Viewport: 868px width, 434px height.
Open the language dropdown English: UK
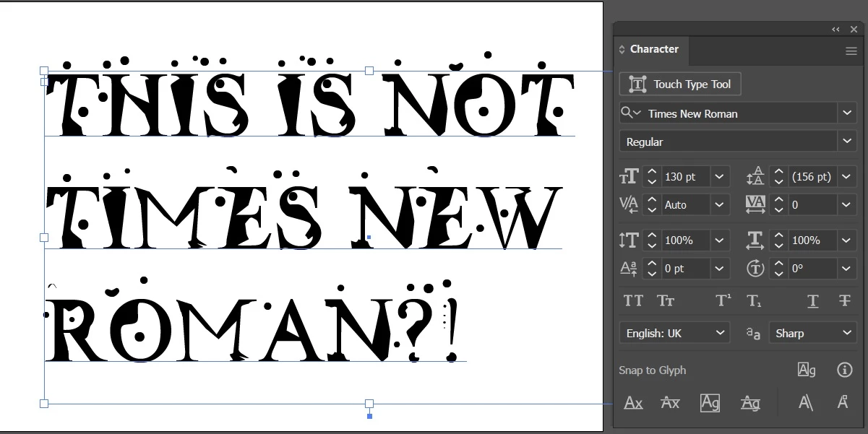point(674,333)
